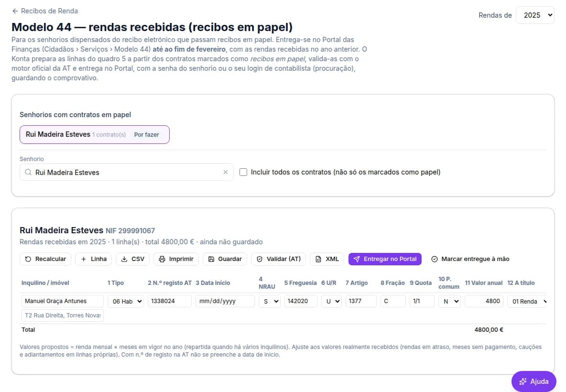Image resolution: width=566 pixels, height=392 pixels.
Task: Click the Artigo field 1377
Action: (360, 301)
